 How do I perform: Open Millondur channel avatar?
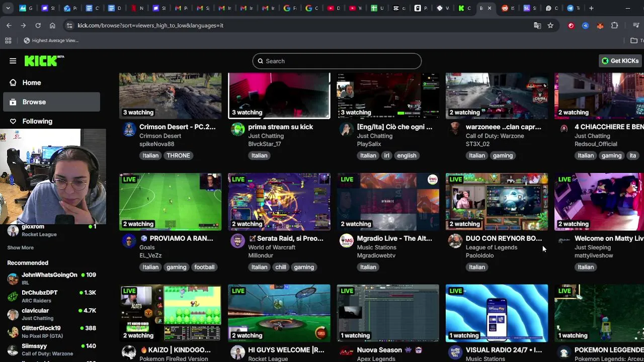pyautogui.click(x=237, y=241)
